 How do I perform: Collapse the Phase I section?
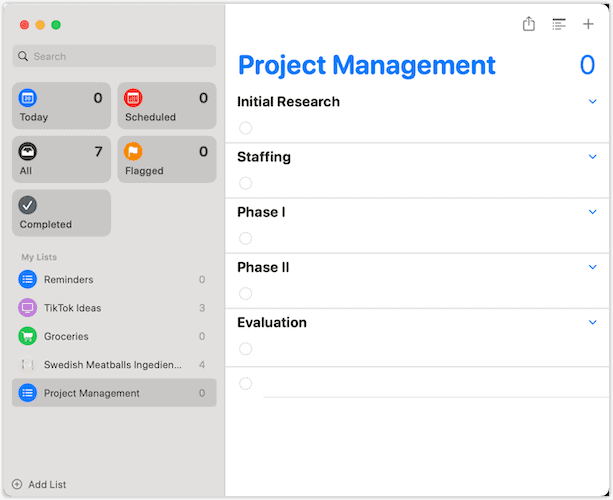coord(592,212)
